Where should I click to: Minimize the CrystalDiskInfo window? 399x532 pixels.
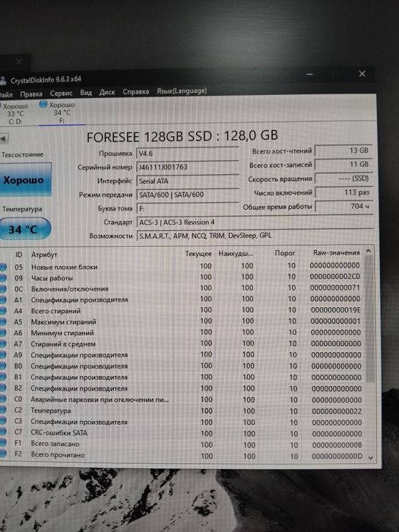pos(309,74)
